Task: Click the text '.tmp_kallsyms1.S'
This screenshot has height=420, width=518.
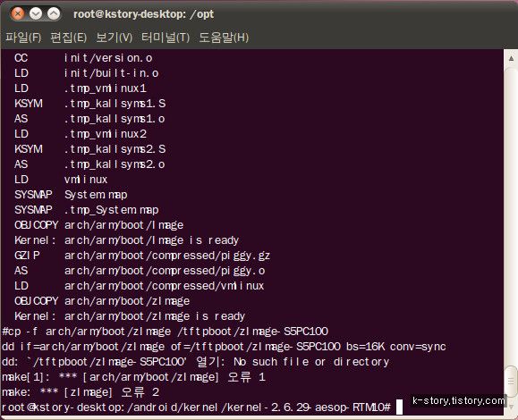Action: click(115, 104)
